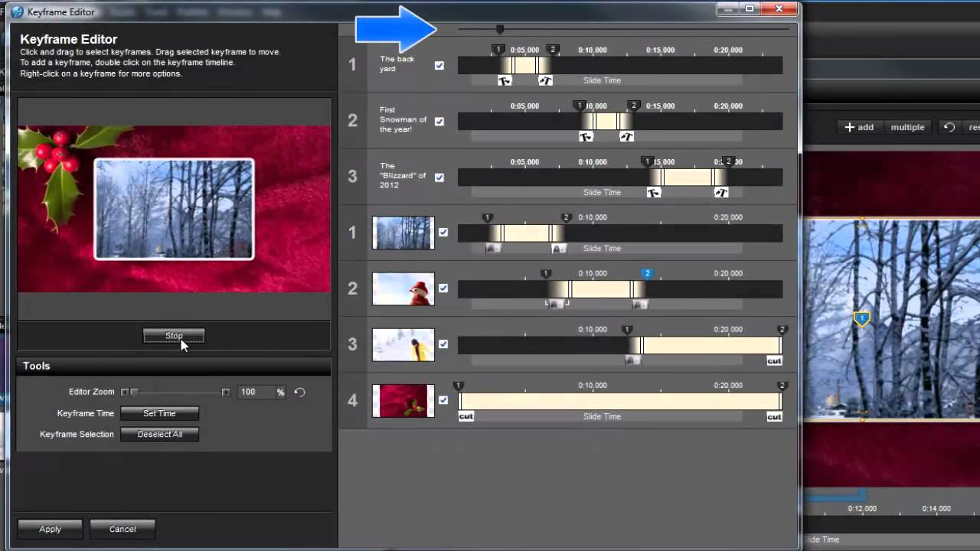Reset Editor Zoom with the circular arrow icon
The image size is (980, 551).
coord(299,392)
